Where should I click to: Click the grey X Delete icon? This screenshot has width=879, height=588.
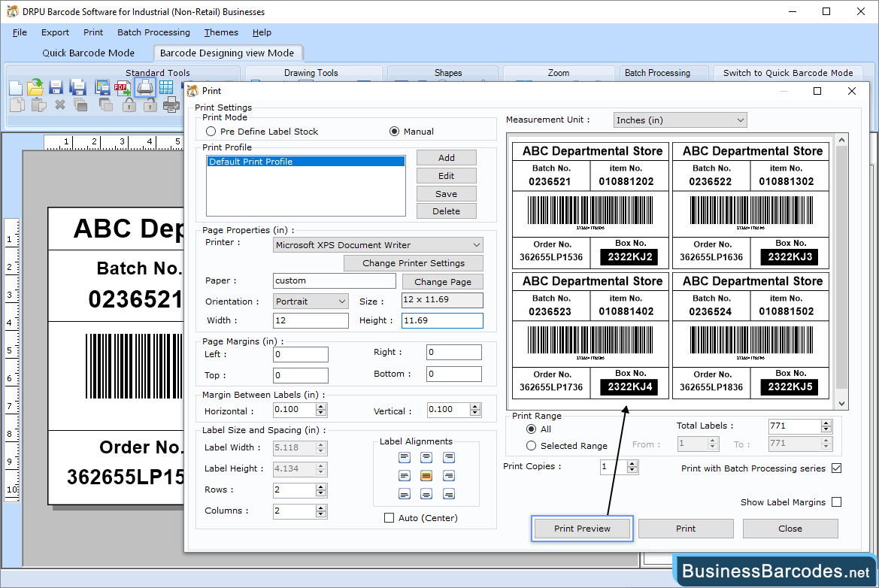coord(60,105)
